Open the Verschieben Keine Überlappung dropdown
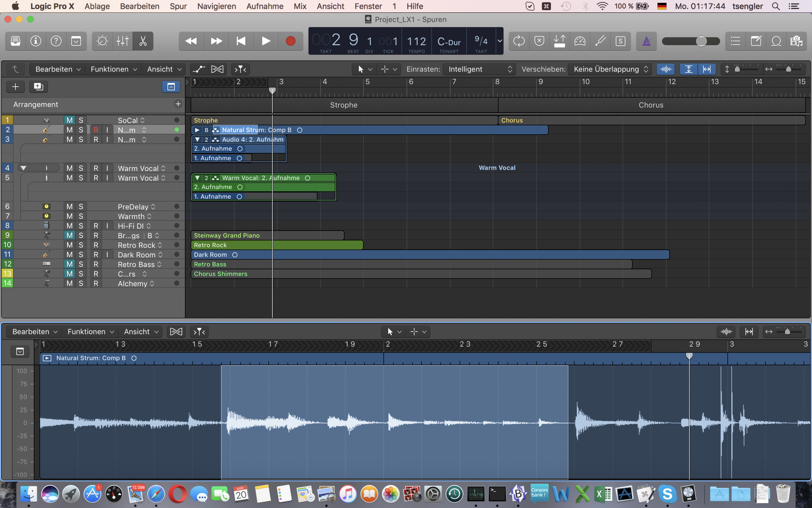Viewport: 812px width, 508px height. tap(609, 69)
